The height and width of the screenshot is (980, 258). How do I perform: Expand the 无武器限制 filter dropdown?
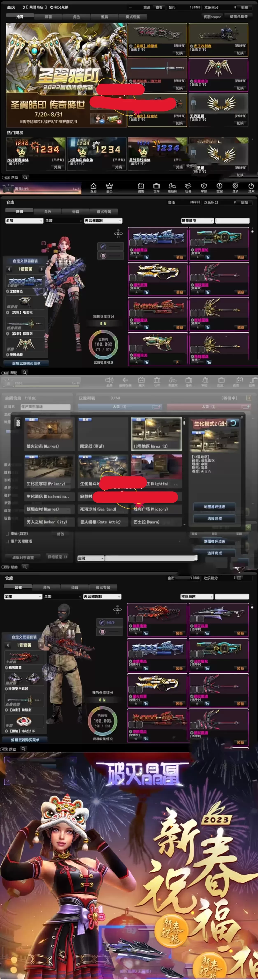[x=103, y=221]
